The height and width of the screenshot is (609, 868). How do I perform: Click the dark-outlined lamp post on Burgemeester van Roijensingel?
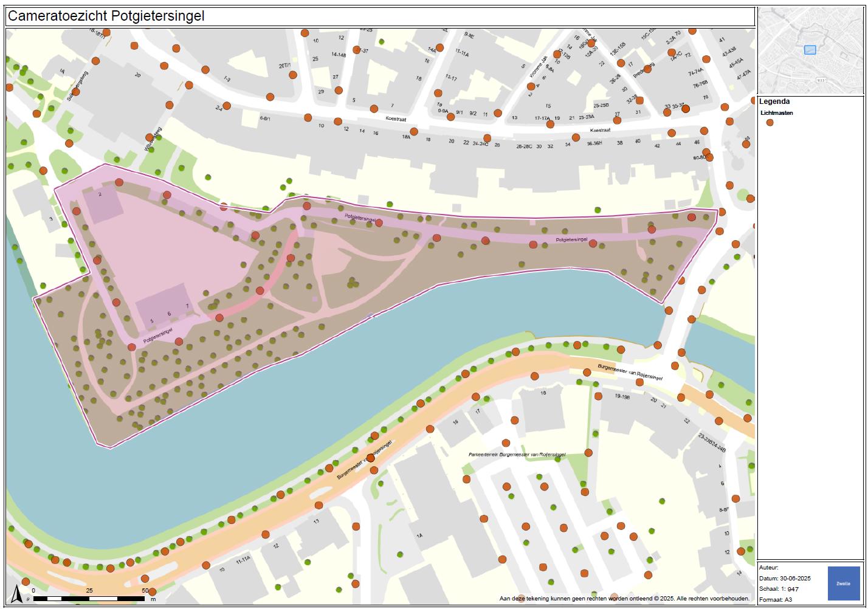371,458
